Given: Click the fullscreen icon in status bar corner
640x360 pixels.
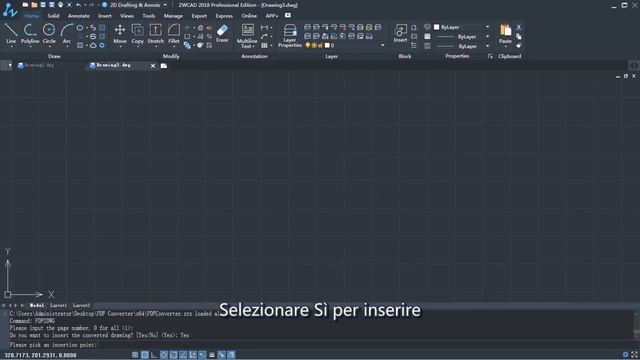Looking at the screenshot, I should click(x=634, y=355).
